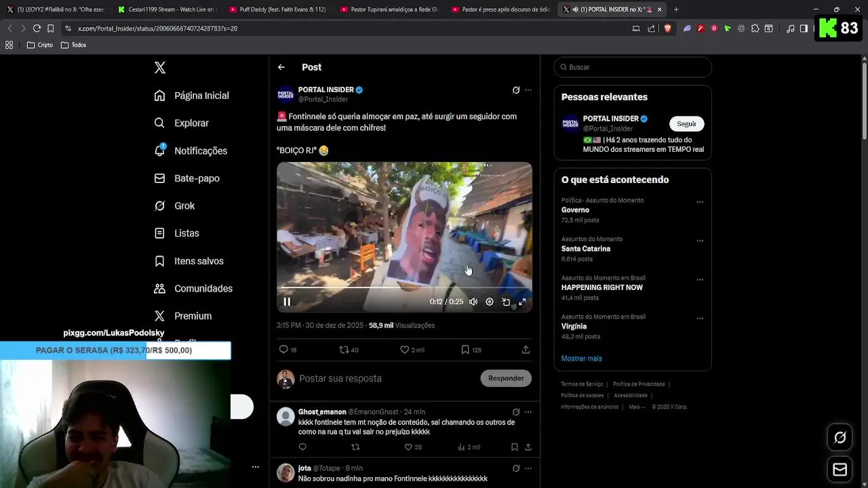Open the browser extensions puzzle icon
Image resolution: width=868 pixels, height=488 pixels.
(755, 28)
